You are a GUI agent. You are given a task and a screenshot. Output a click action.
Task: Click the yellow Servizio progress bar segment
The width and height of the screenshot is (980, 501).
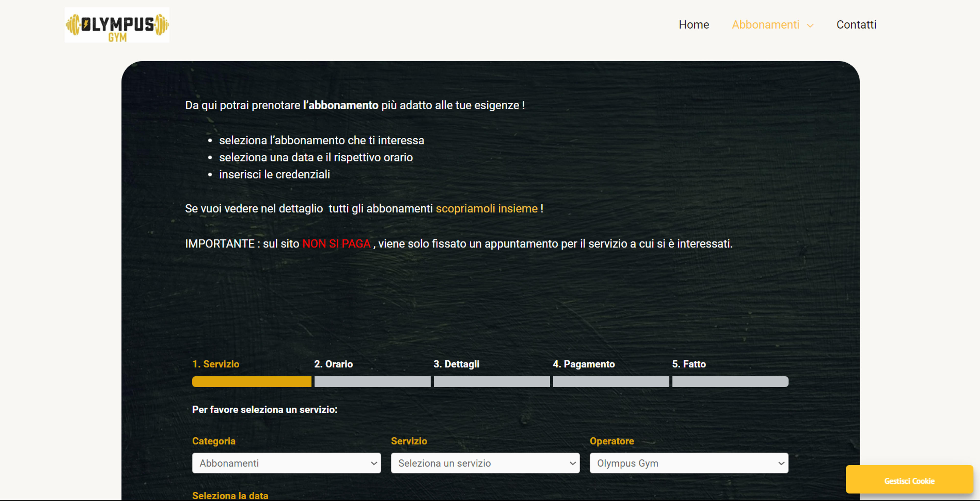tap(252, 381)
